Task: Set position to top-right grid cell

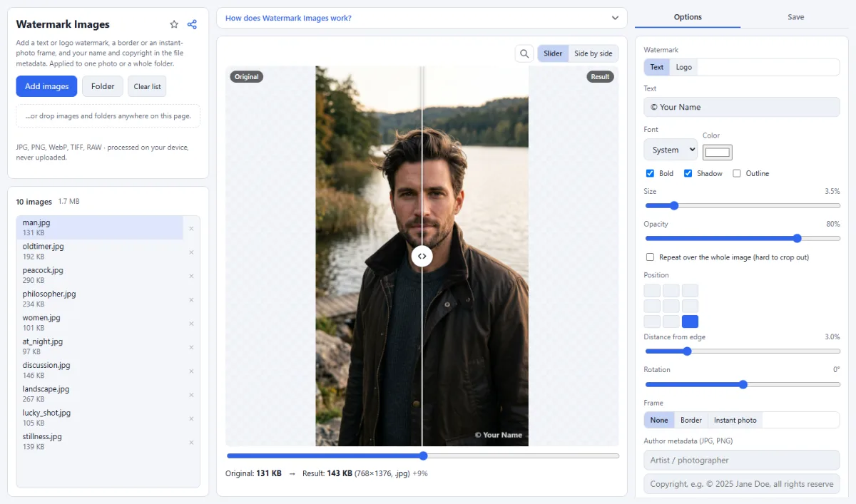Action: coord(690,290)
